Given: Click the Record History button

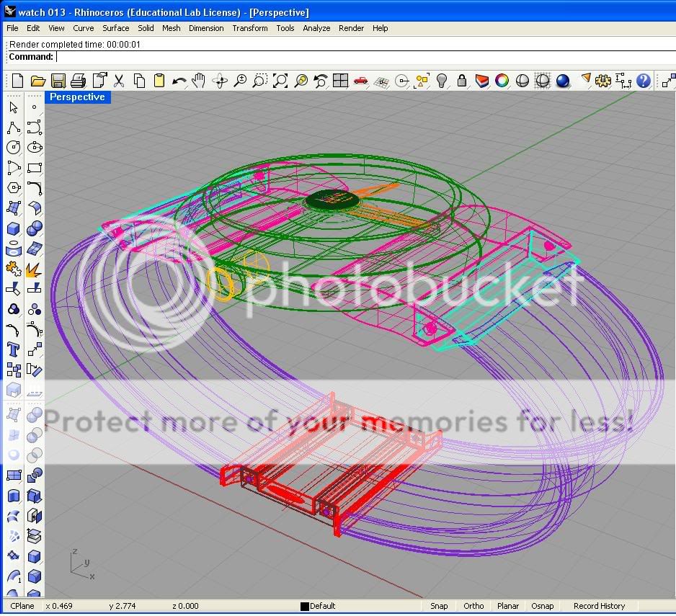Looking at the screenshot, I should click(599, 606).
